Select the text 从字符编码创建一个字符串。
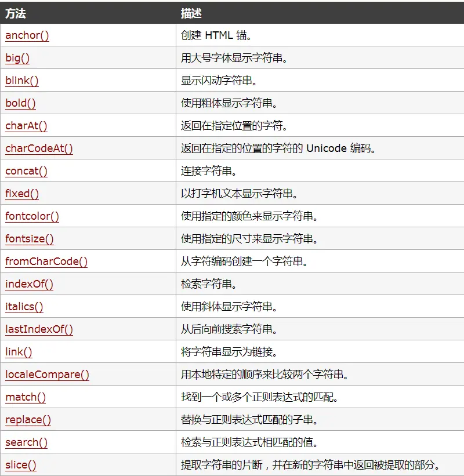The image size is (464, 476). 244,261
